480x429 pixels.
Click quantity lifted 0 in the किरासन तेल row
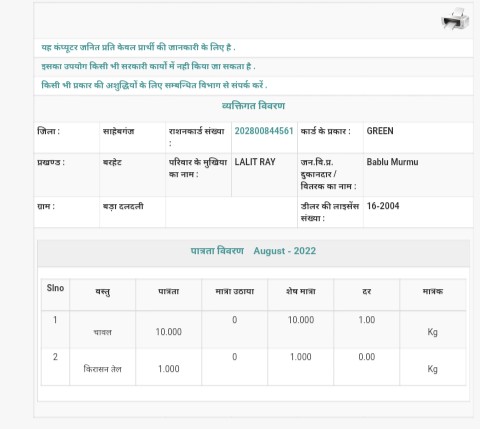click(235, 357)
